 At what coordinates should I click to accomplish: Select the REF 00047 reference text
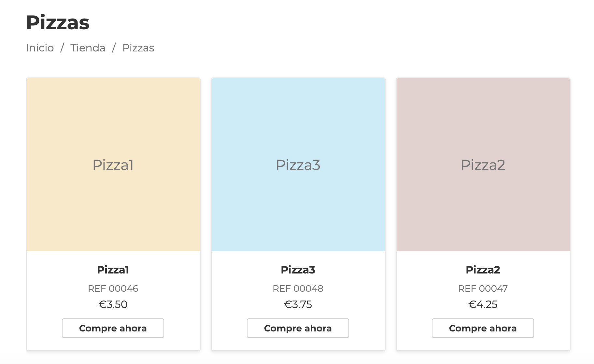[x=483, y=288]
